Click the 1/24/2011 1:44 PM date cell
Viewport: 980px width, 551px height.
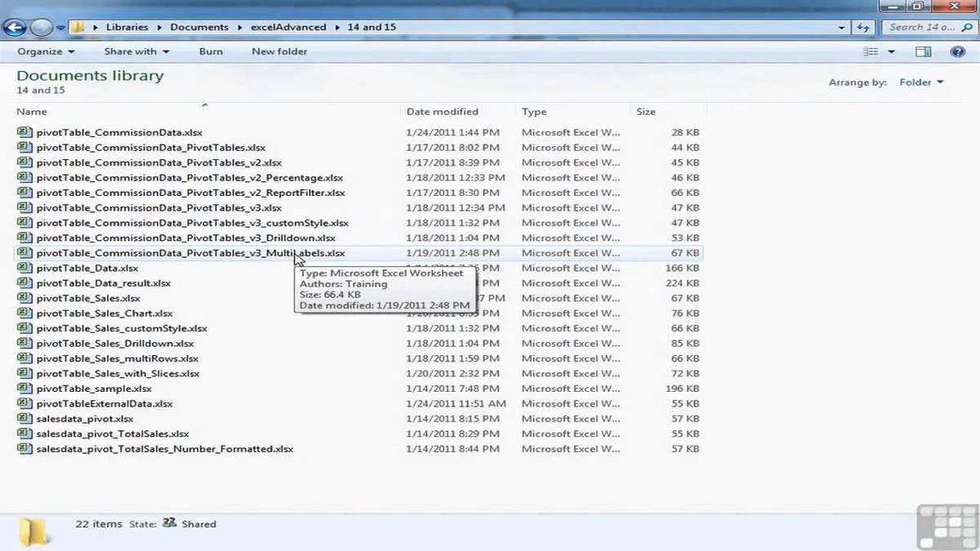click(452, 132)
